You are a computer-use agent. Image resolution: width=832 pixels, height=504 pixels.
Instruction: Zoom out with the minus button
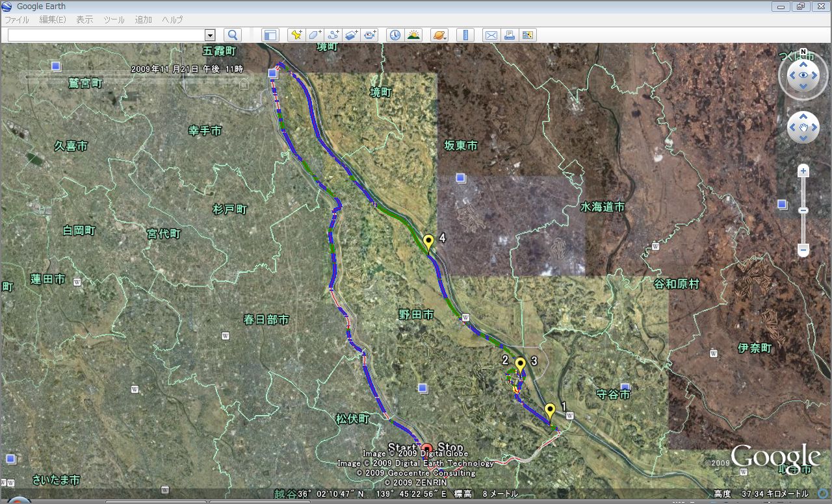pos(803,250)
